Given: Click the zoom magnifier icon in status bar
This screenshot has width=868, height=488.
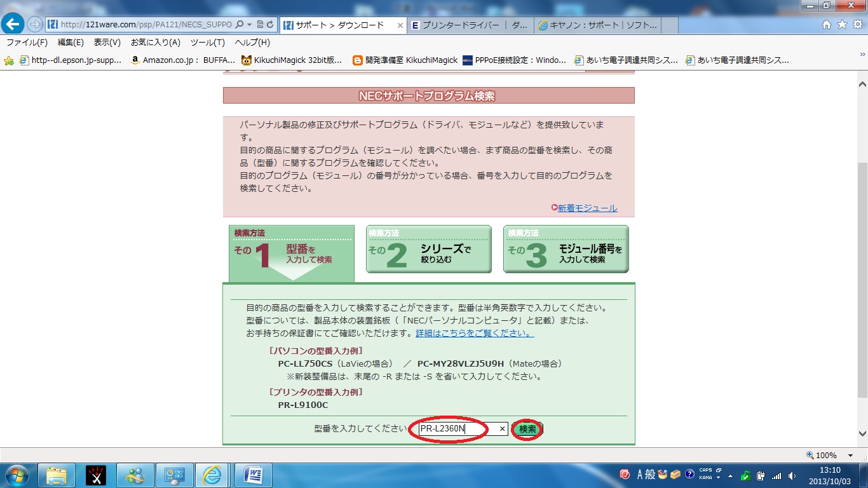Looking at the screenshot, I should 810,455.
